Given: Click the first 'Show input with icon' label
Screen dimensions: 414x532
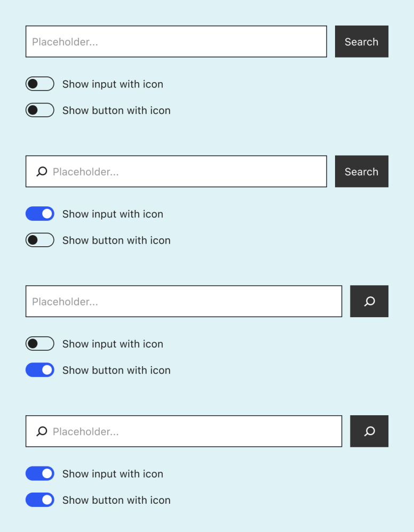Looking at the screenshot, I should 113,84.
